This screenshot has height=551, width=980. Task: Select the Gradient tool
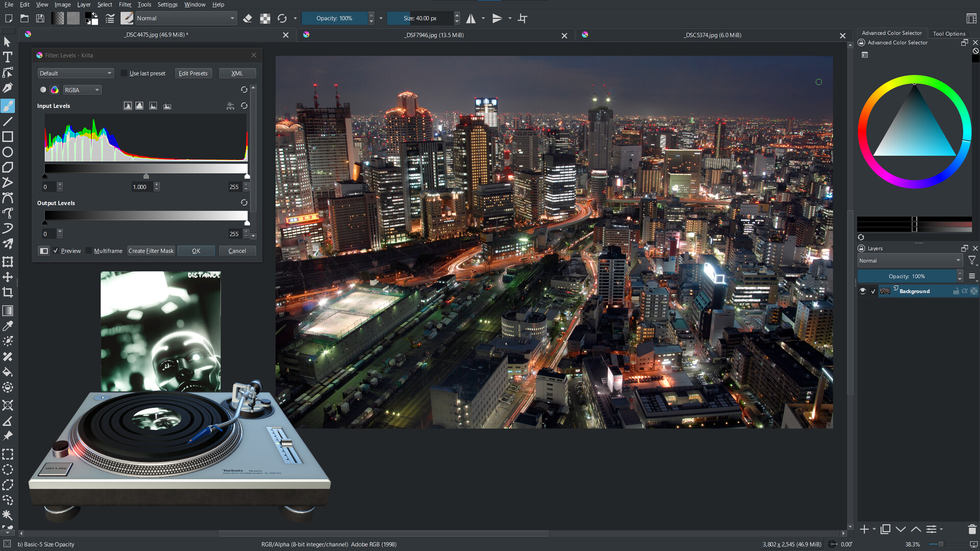[8, 310]
